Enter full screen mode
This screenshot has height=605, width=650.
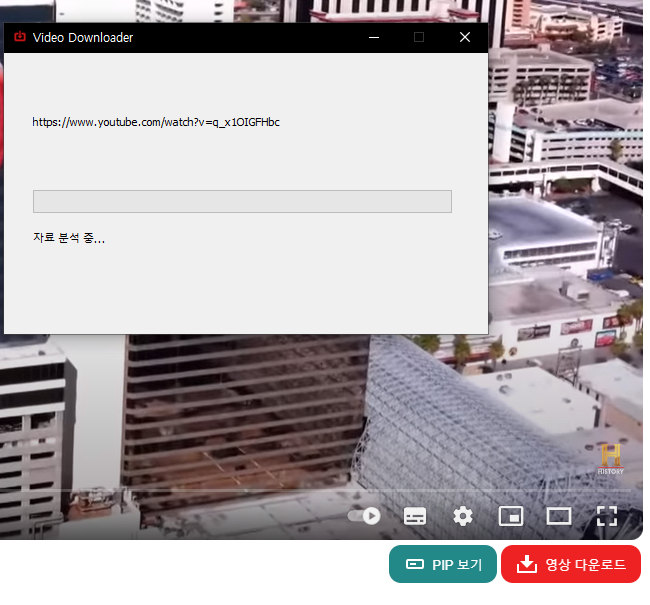(x=607, y=516)
